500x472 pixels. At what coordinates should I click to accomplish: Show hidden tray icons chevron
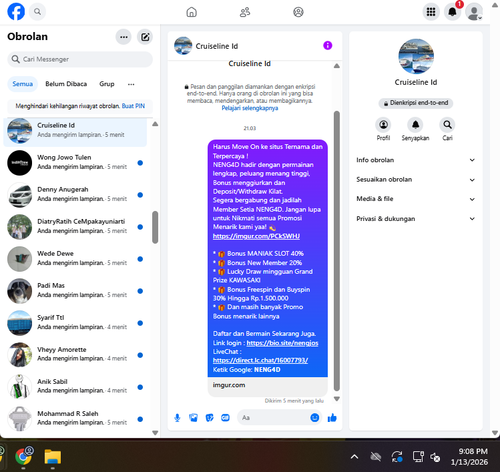click(355, 457)
